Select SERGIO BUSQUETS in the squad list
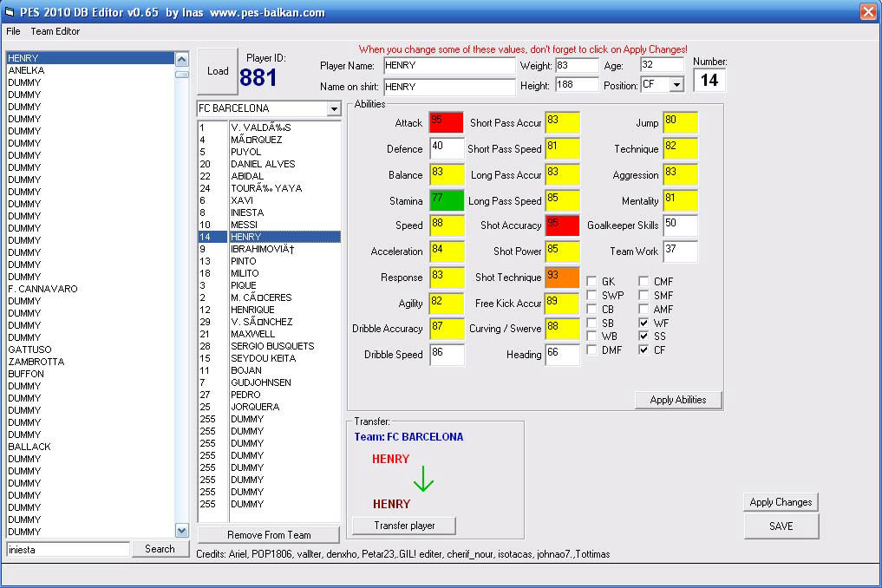Image resolution: width=882 pixels, height=588 pixels. (x=270, y=346)
